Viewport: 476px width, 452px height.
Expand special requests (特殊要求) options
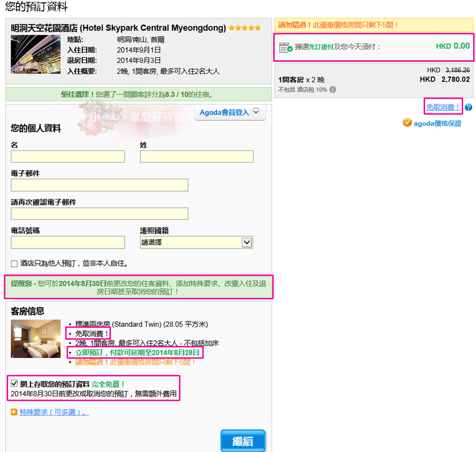[x=54, y=412]
